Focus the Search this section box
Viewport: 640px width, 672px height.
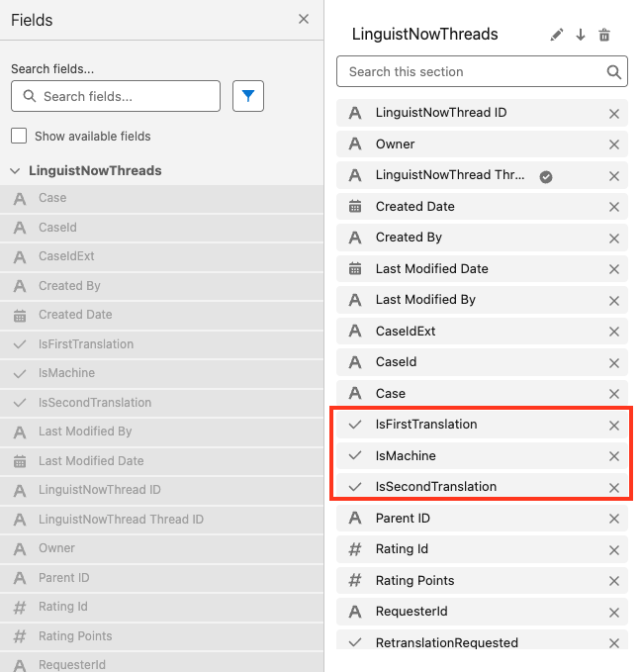click(482, 71)
